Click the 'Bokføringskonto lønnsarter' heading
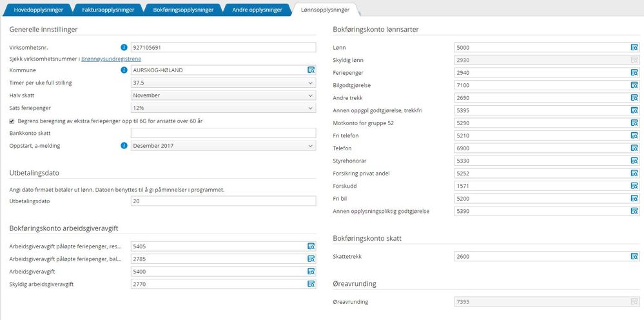 pyautogui.click(x=375, y=30)
